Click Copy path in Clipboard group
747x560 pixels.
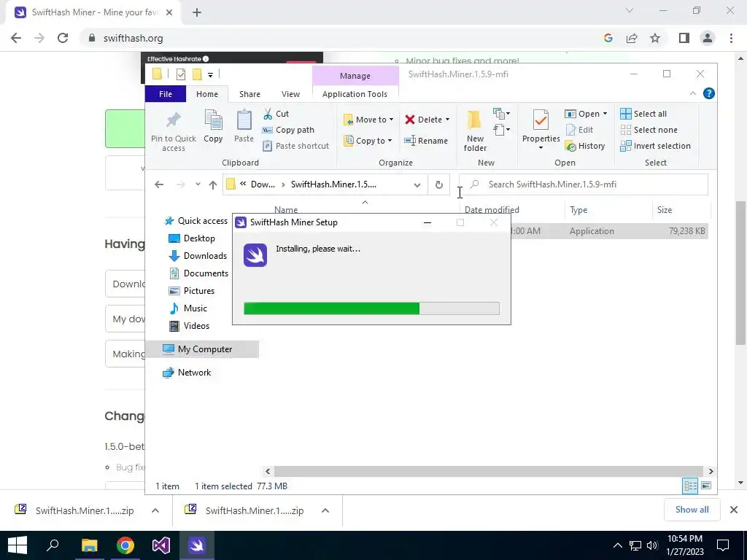[288, 130]
